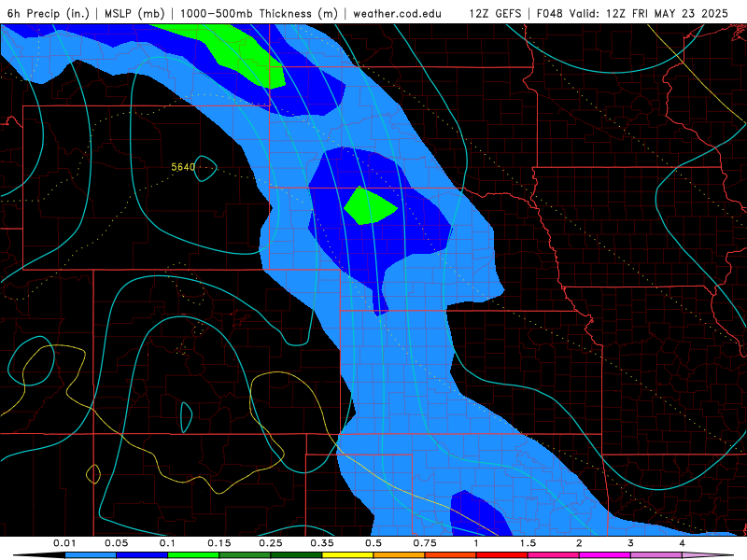The height and width of the screenshot is (560, 747).
Task: Select the medium green 0.15 legend swatch
Action: click(245, 555)
